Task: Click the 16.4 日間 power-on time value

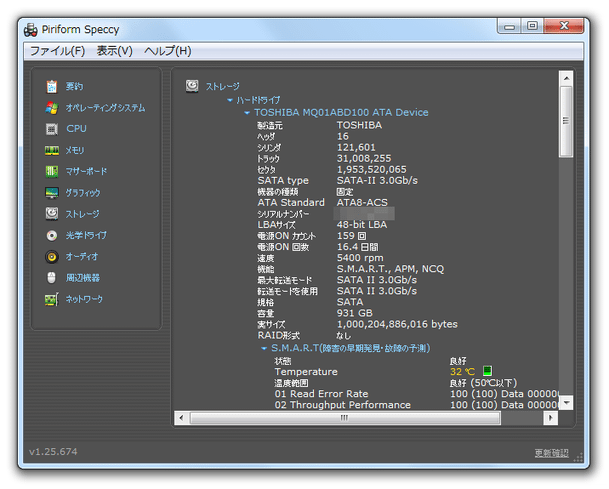Action: click(357, 247)
